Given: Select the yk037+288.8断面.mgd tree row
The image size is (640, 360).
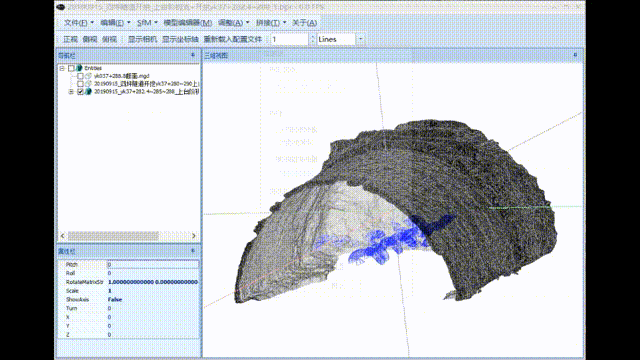Looking at the screenshot, I should pyautogui.click(x=122, y=76).
